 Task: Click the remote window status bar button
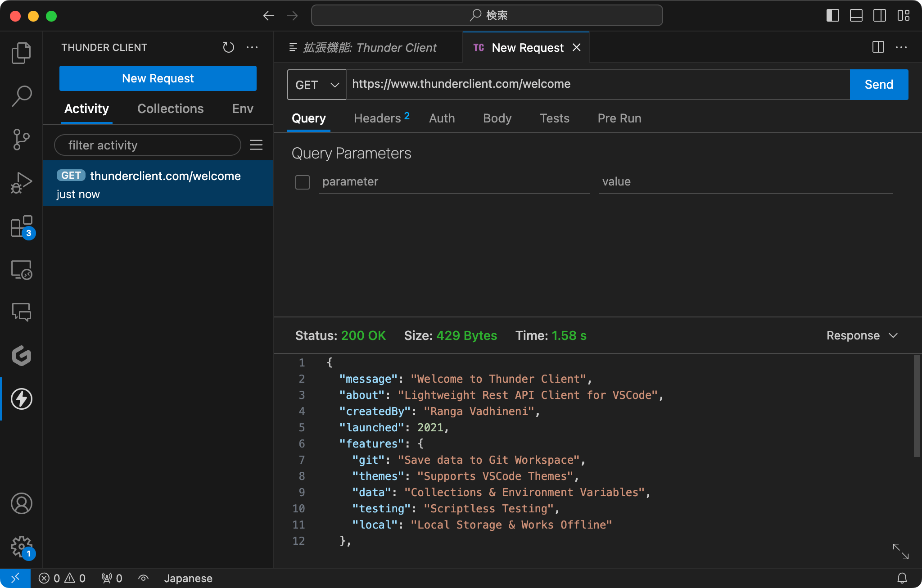click(x=15, y=578)
